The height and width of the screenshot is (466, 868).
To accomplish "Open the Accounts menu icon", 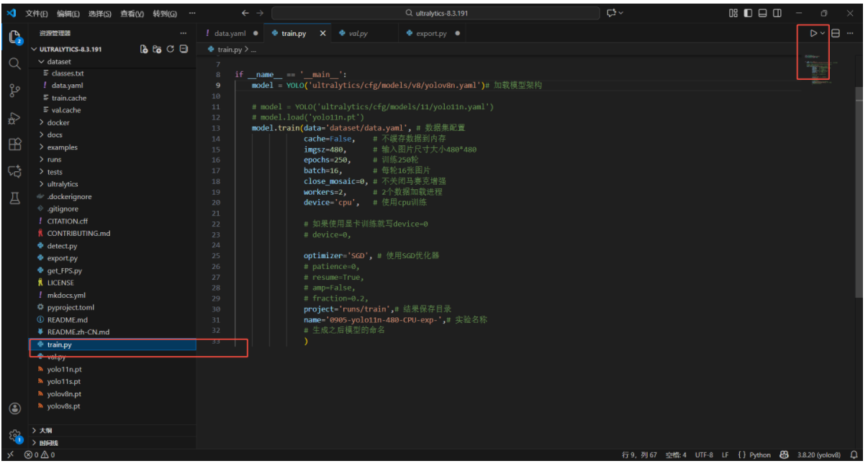I will [x=14, y=408].
